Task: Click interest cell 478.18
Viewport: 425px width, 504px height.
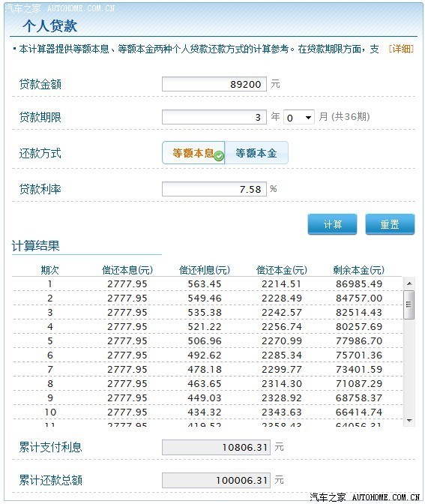Action: (x=205, y=370)
